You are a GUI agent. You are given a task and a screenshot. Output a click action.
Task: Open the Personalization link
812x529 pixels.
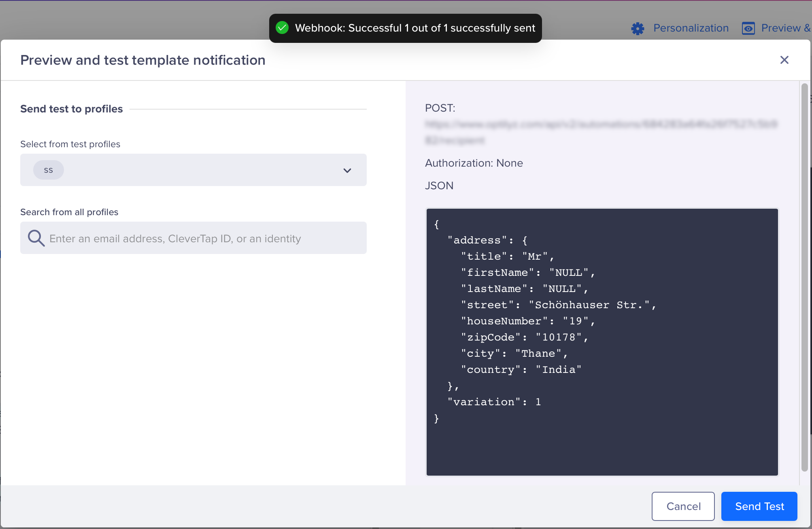(x=691, y=28)
